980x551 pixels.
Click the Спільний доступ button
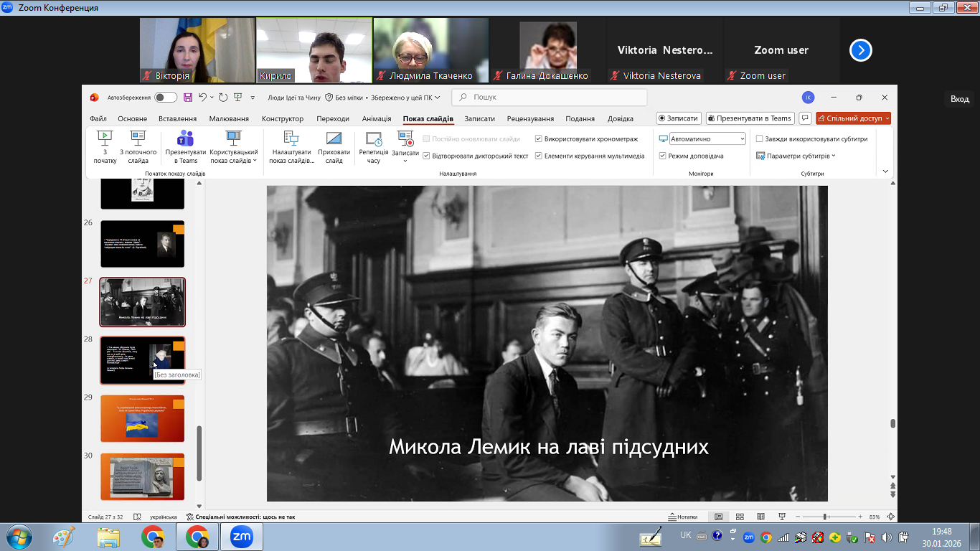click(x=853, y=118)
